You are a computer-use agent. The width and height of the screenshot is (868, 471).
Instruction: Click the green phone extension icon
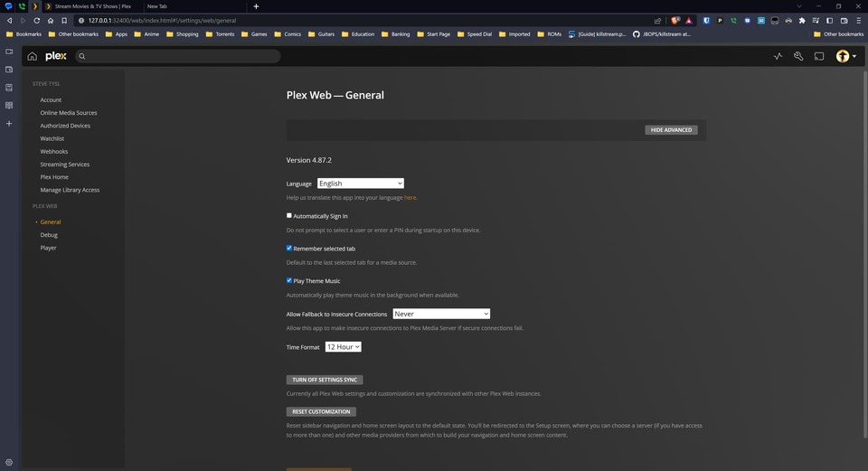(733, 21)
